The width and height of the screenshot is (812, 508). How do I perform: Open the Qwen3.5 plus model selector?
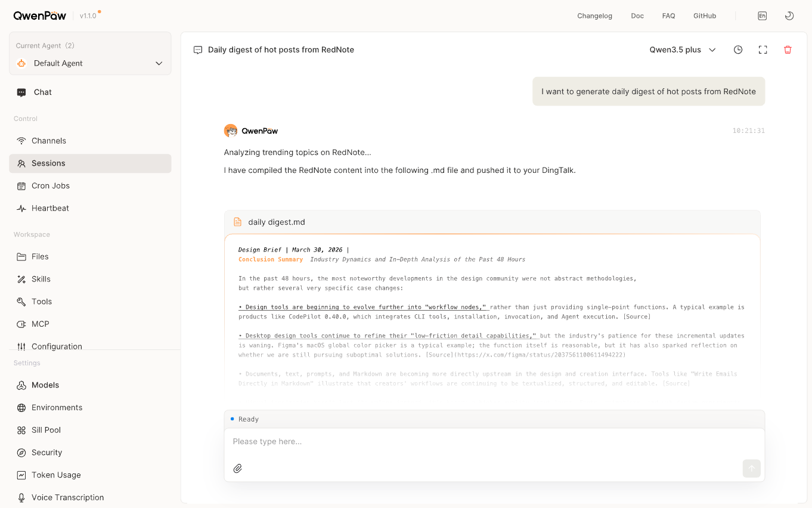(683, 50)
